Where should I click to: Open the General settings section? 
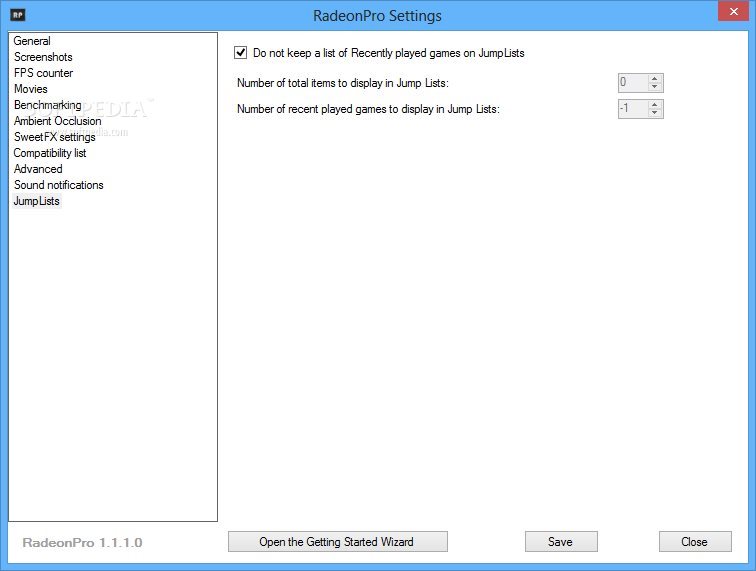pos(32,41)
